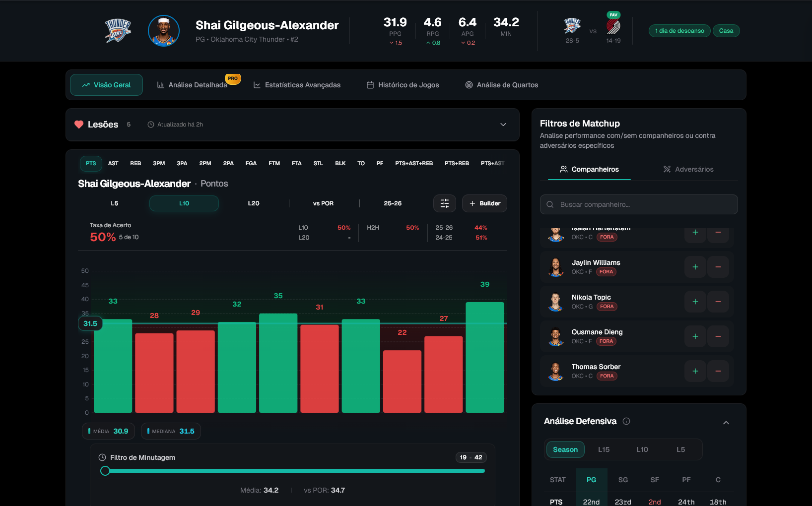The width and height of the screenshot is (812, 506).
Task: Click the Portland Trail Blazers logo
Action: click(613, 27)
